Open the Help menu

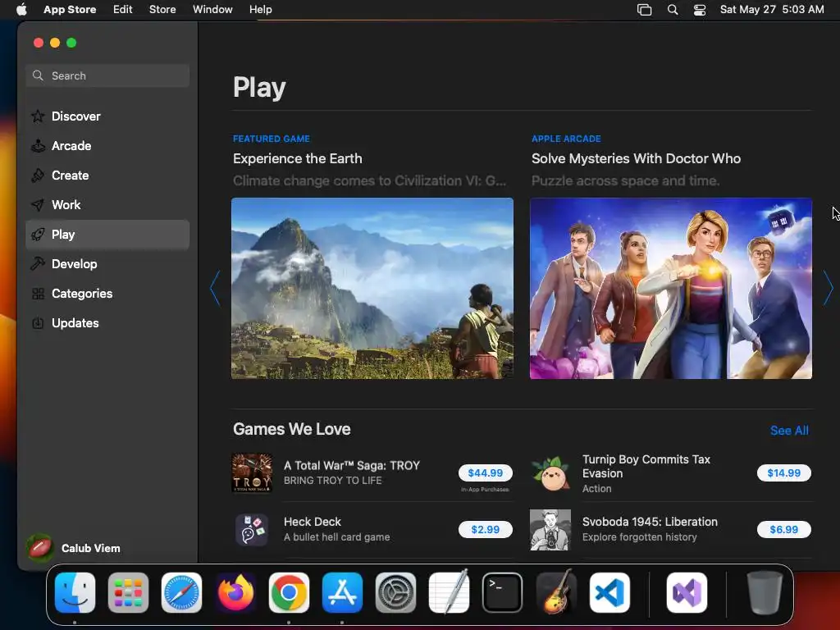click(x=260, y=9)
